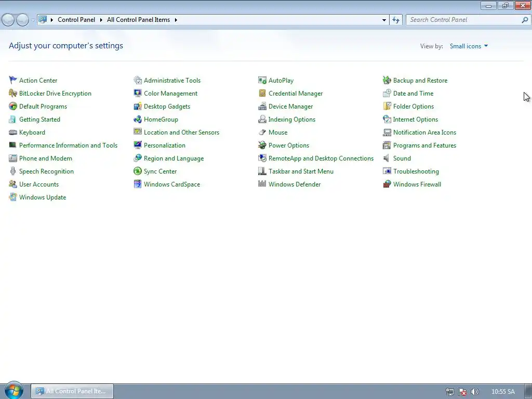Open the Folder Options link
The height and width of the screenshot is (399, 532).
point(413,107)
